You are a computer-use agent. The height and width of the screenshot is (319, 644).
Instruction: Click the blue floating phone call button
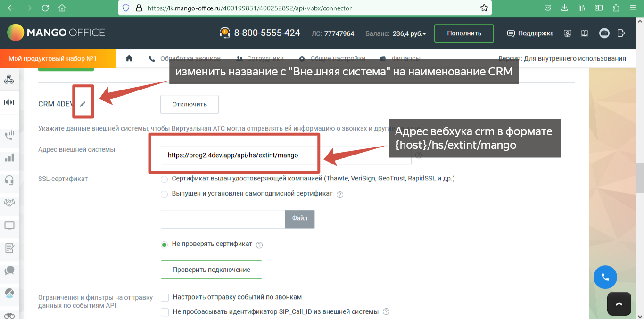tap(605, 277)
